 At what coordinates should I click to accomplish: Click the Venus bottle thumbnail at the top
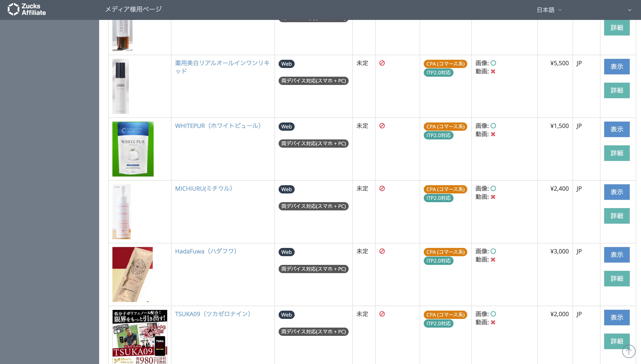tap(122, 35)
